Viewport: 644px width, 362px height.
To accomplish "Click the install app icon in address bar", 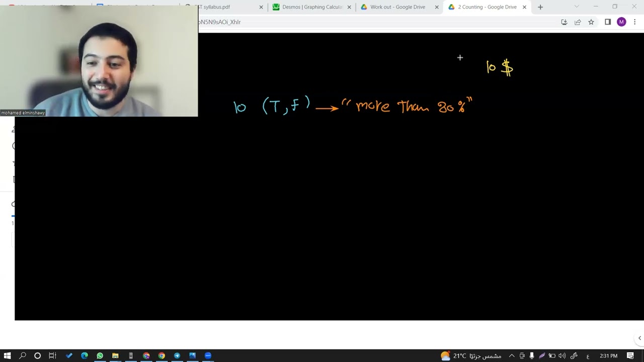I will (564, 22).
